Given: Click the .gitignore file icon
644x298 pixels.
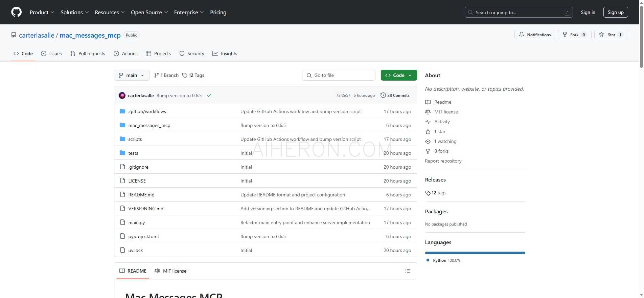Looking at the screenshot, I should [x=122, y=167].
